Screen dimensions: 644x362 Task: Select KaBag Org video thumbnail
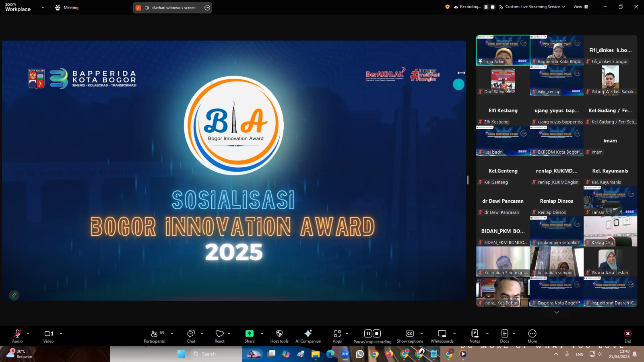click(610, 231)
